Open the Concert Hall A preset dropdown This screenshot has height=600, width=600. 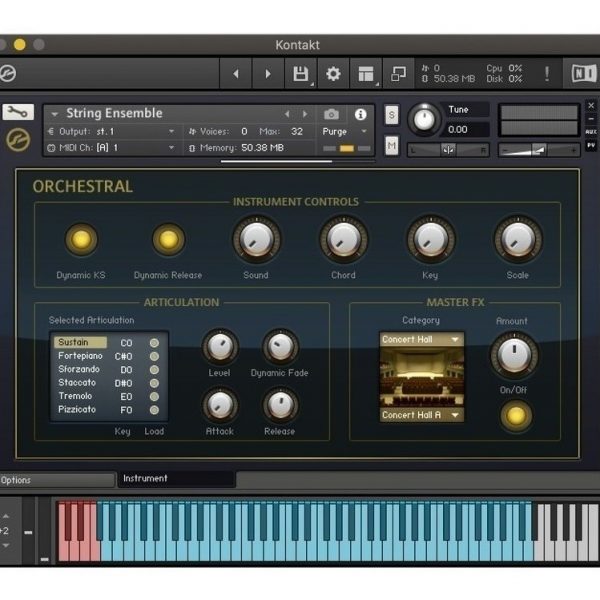click(421, 415)
